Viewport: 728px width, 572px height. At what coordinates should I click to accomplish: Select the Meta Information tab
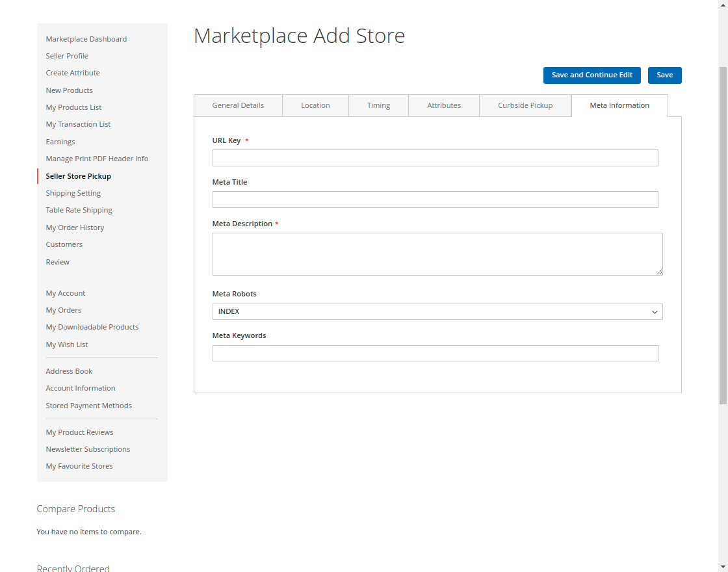[x=619, y=105]
